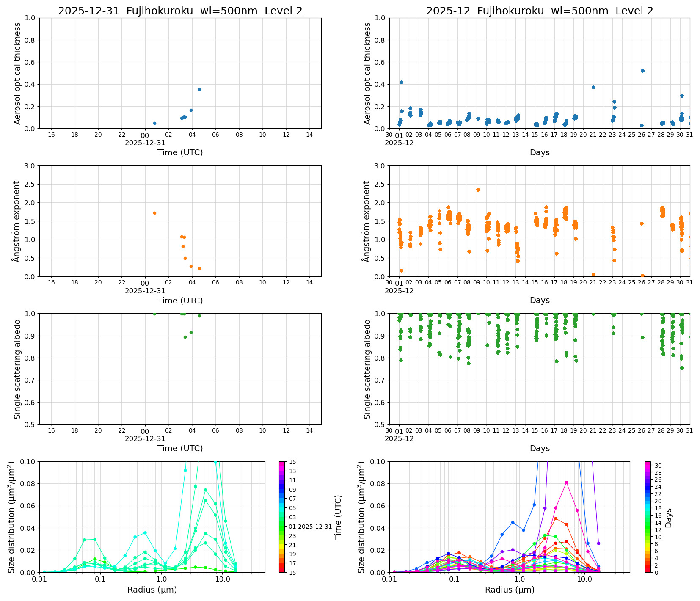700x601 pixels.
Task: Click the right plot title for 2025-12
Action: pyautogui.click(x=539, y=11)
